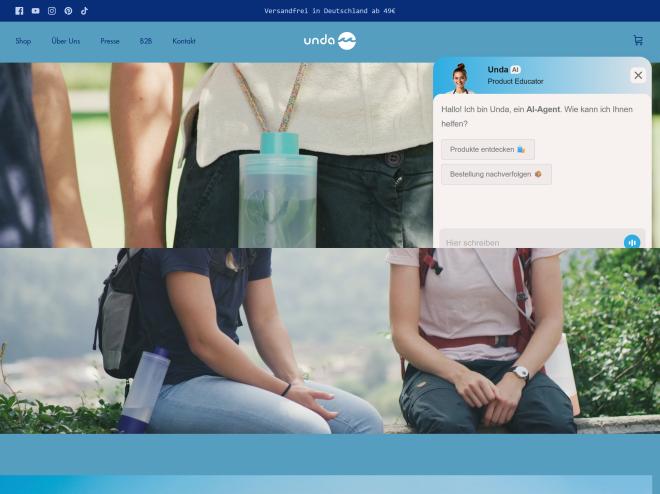Click the Versandfrei in Deutschland announcement
The image size is (660, 494).
tap(330, 11)
